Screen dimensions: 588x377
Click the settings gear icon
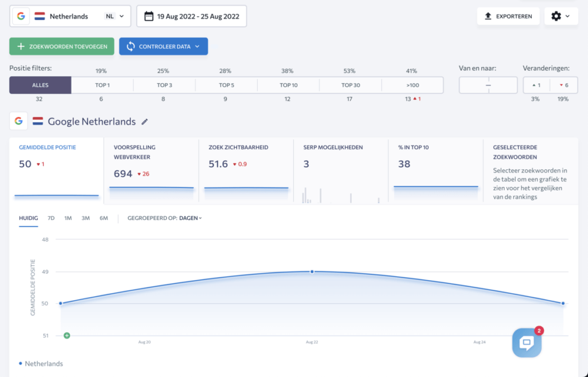[x=556, y=16]
